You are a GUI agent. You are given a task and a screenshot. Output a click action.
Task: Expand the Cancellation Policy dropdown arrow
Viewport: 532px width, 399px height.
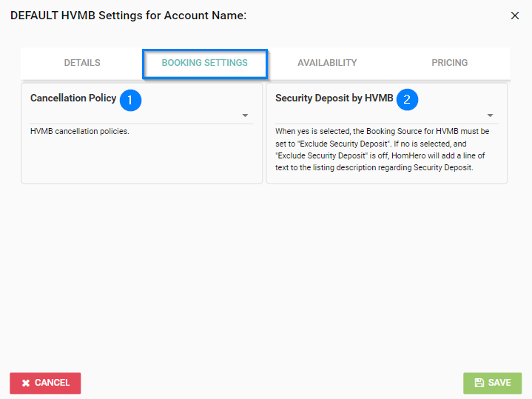(245, 115)
